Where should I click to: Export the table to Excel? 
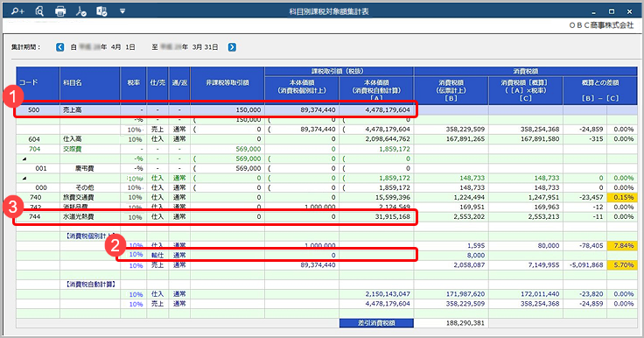tap(101, 11)
